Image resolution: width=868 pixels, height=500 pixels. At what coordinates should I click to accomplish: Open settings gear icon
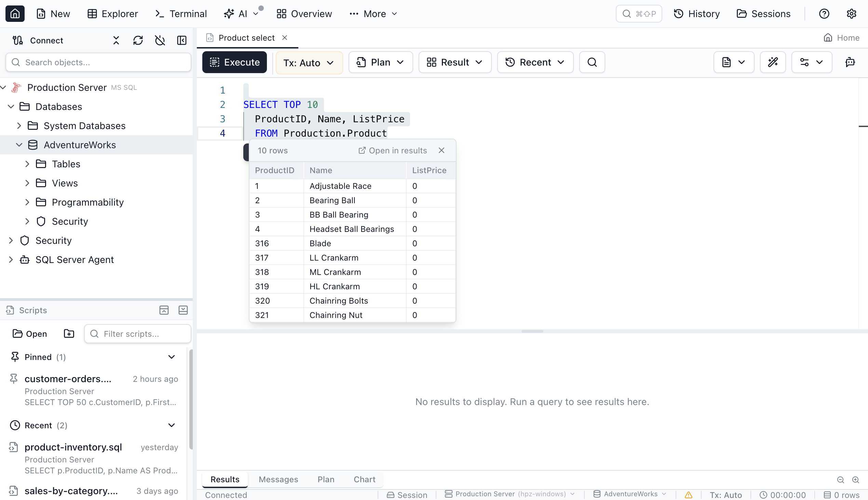tap(851, 14)
